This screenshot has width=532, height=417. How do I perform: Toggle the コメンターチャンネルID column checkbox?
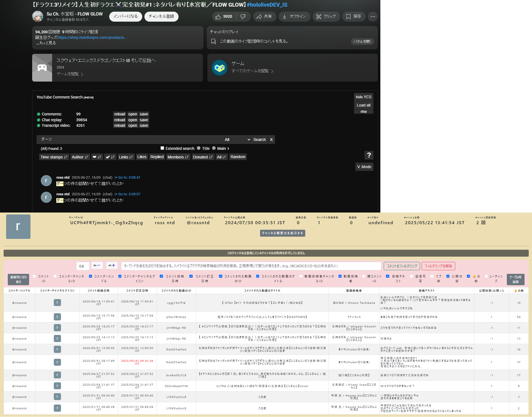(55, 276)
